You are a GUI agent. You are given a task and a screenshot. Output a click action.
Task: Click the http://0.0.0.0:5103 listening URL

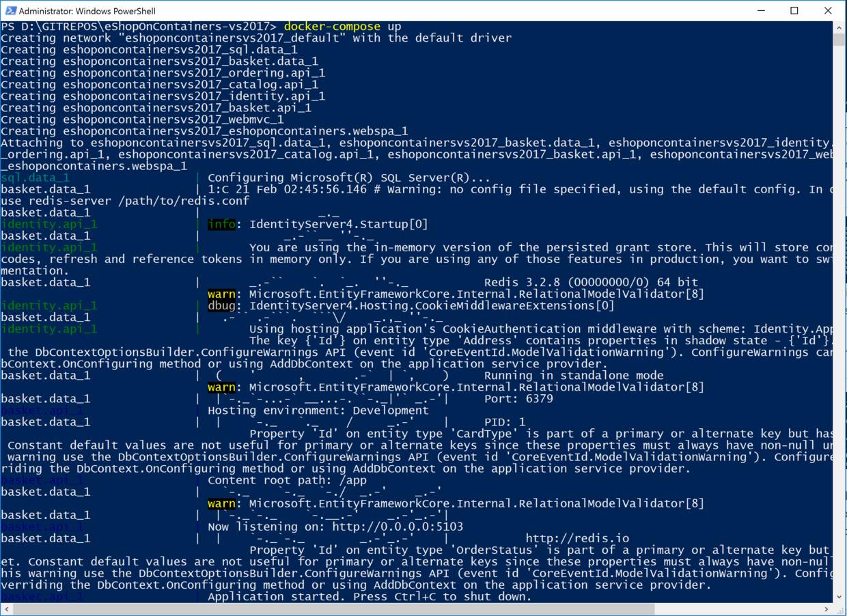[398, 527]
